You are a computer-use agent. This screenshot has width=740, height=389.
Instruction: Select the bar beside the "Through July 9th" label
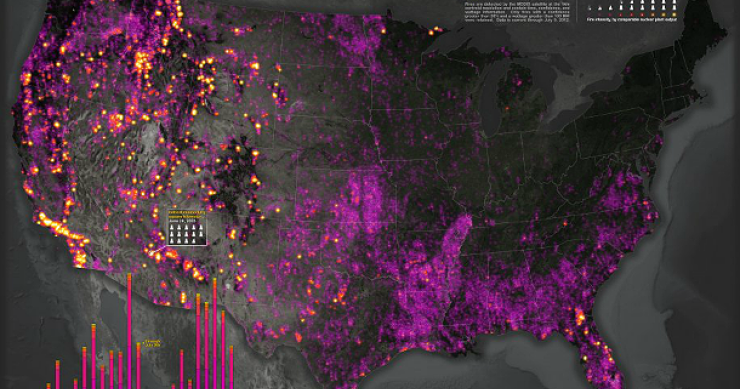[x=139, y=366]
